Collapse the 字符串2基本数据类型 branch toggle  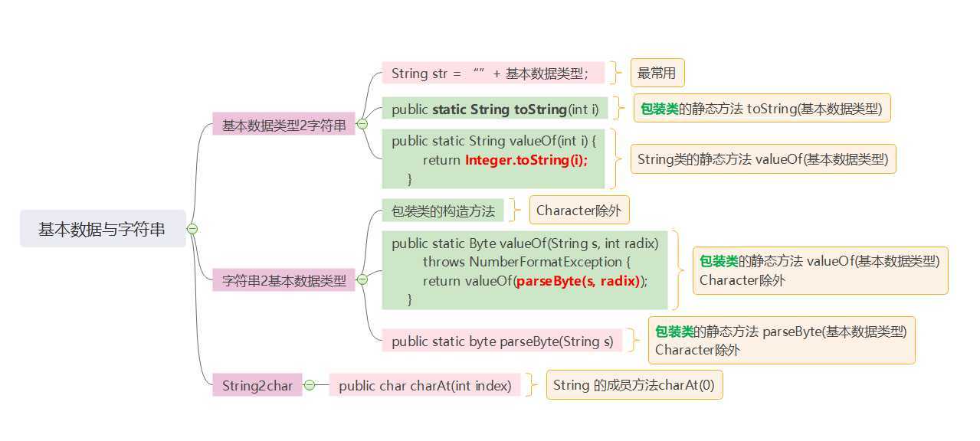coord(362,279)
